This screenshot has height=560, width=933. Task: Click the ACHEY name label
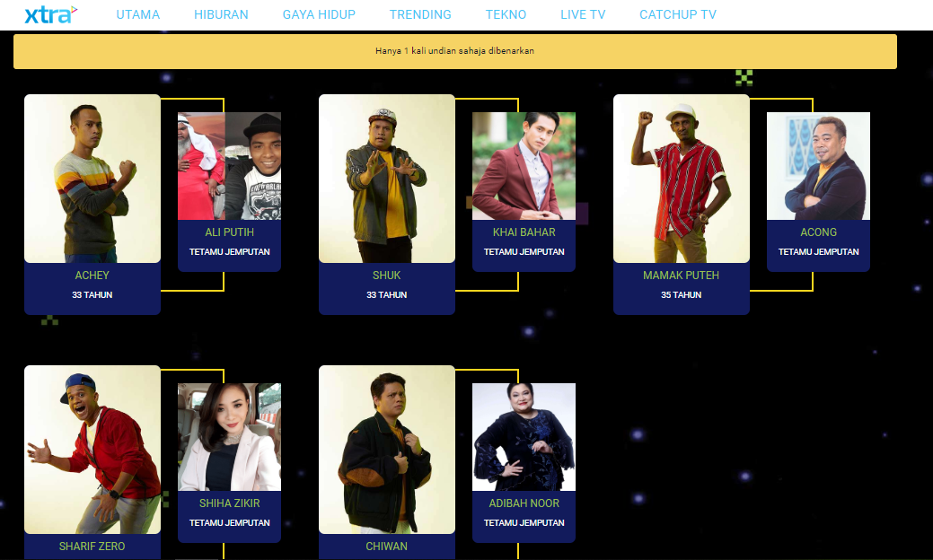pos(92,276)
